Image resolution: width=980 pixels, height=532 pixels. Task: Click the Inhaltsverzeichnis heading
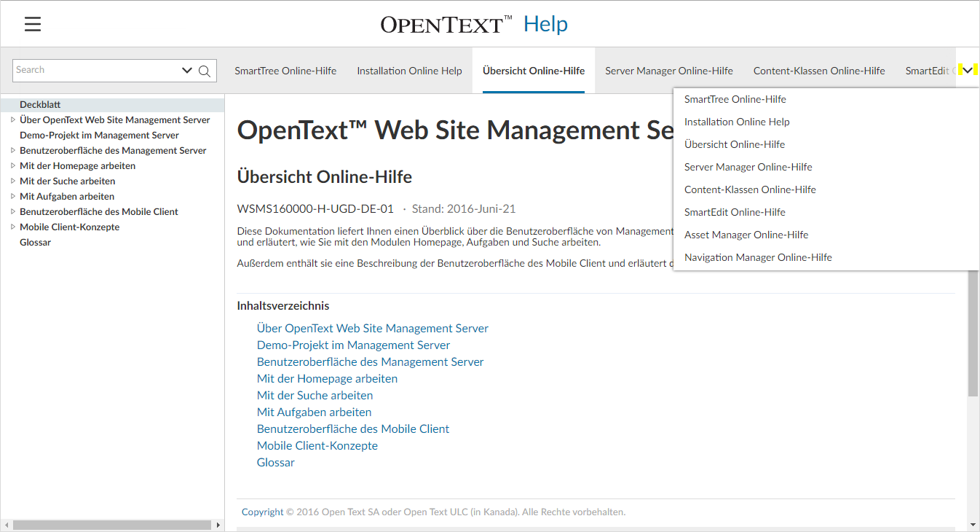click(x=283, y=306)
